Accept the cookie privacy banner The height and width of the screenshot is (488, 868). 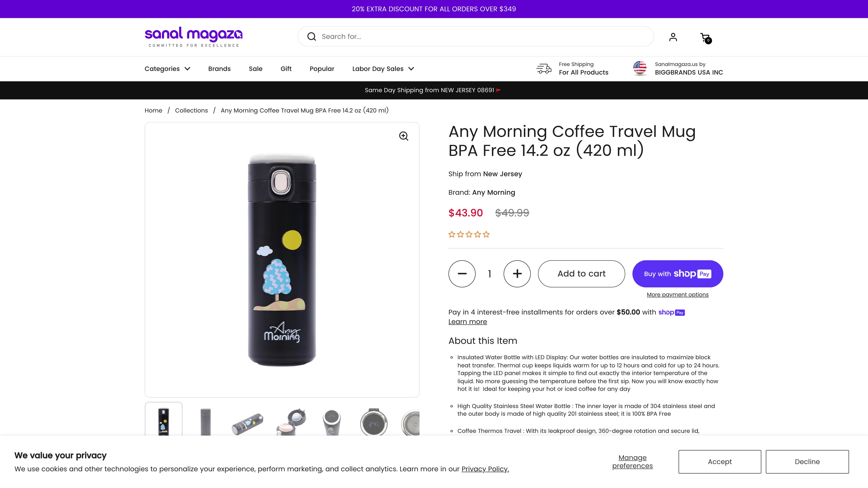tap(720, 462)
